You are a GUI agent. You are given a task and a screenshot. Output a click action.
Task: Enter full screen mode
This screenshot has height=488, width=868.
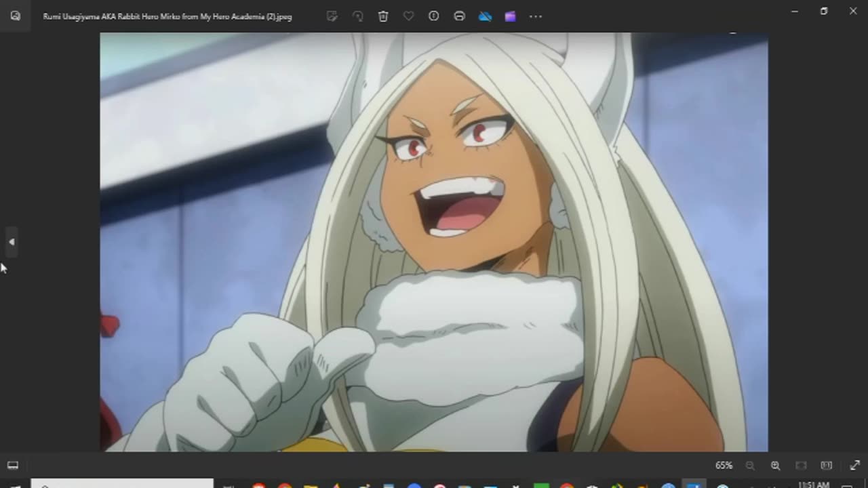(x=854, y=466)
